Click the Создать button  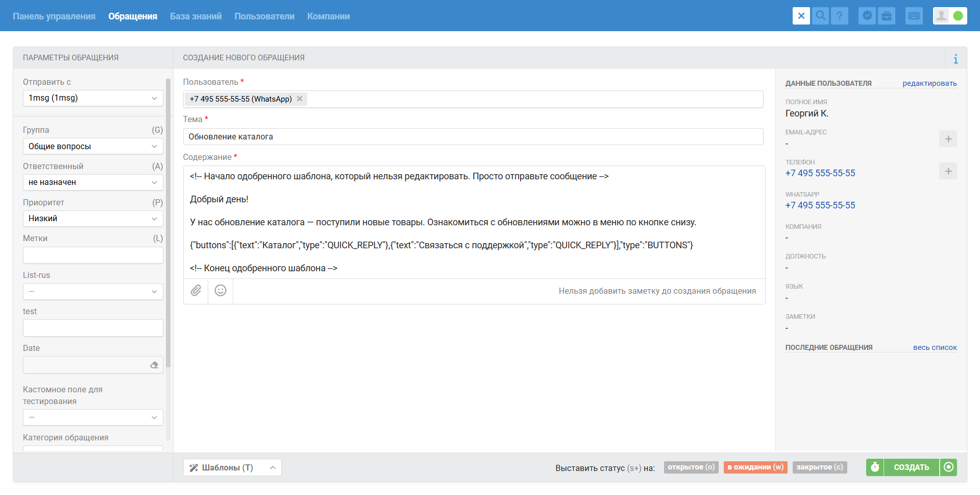[x=911, y=467]
